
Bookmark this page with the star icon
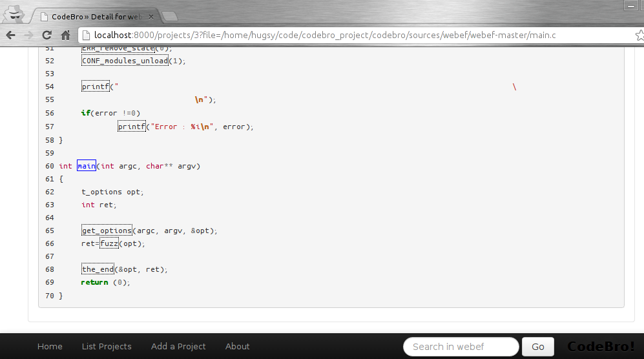tap(639, 36)
